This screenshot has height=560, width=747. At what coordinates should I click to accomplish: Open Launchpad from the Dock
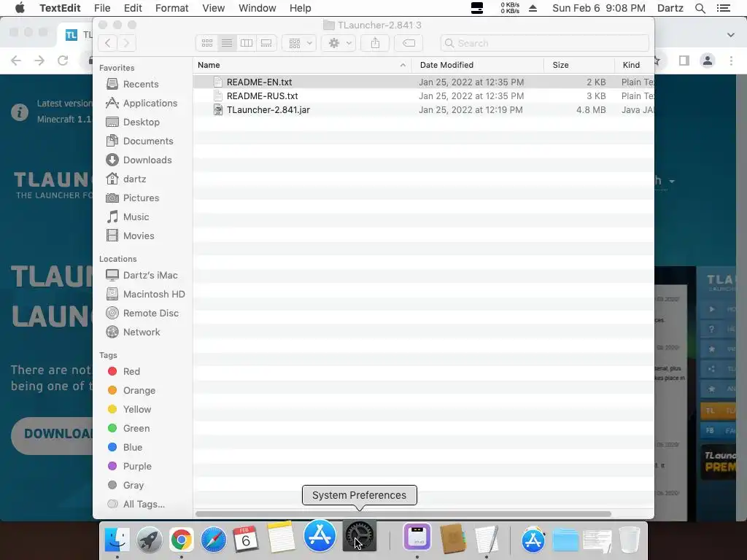[x=149, y=539]
